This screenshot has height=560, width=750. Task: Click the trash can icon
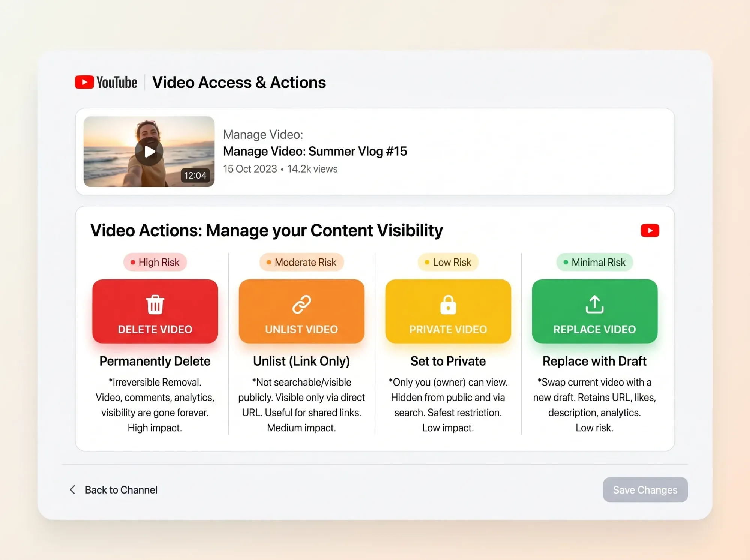coord(155,305)
